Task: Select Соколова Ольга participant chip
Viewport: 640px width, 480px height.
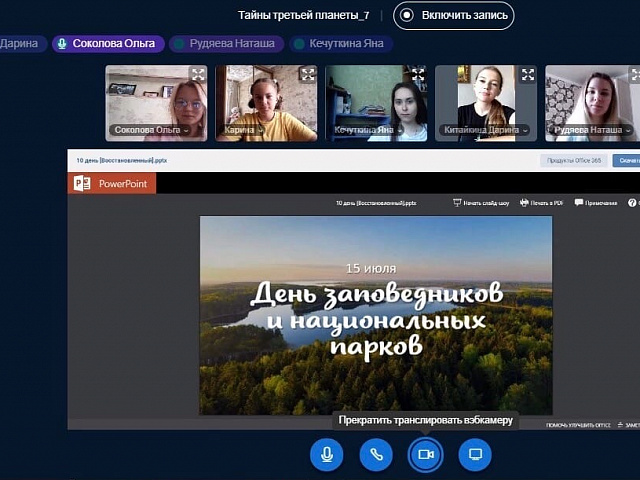Action: (x=108, y=44)
